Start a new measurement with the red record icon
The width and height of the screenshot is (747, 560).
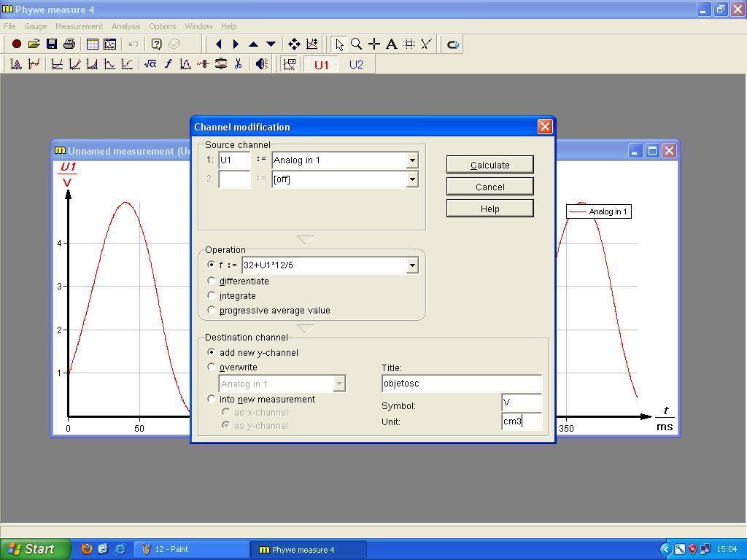pyautogui.click(x=16, y=44)
